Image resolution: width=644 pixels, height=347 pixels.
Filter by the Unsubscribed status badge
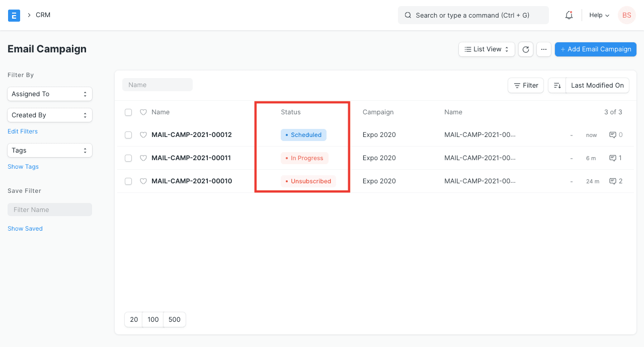pos(308,181)
